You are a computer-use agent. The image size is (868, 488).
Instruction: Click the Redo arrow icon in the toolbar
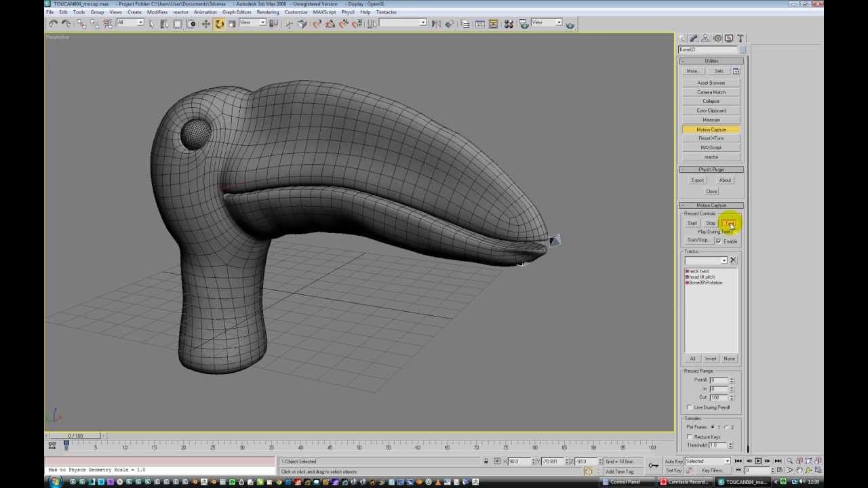tap(66, 24)
